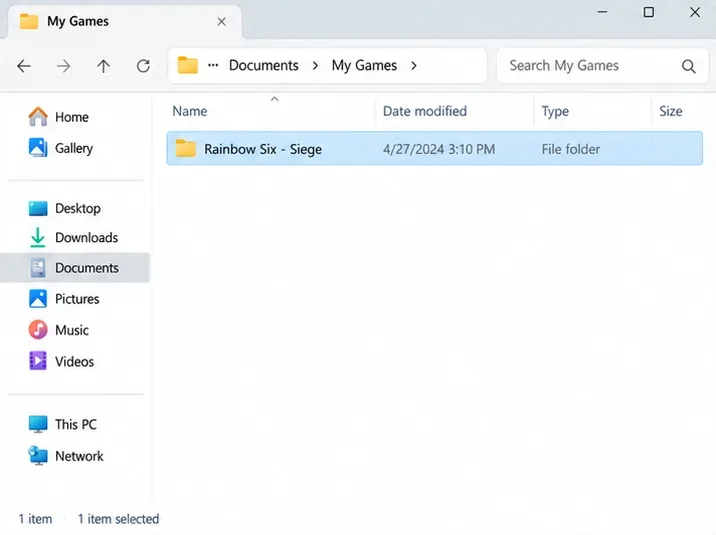Expand hidden path with ellipsis button
The height and width of the screenshot is (535, 716).
[x=213, y=65]
